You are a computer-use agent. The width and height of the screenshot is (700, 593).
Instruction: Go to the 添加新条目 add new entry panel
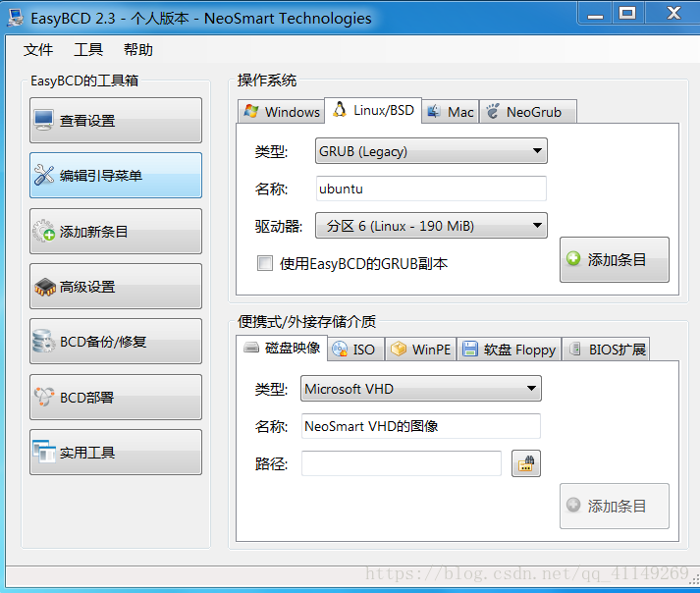coord(116,231)
